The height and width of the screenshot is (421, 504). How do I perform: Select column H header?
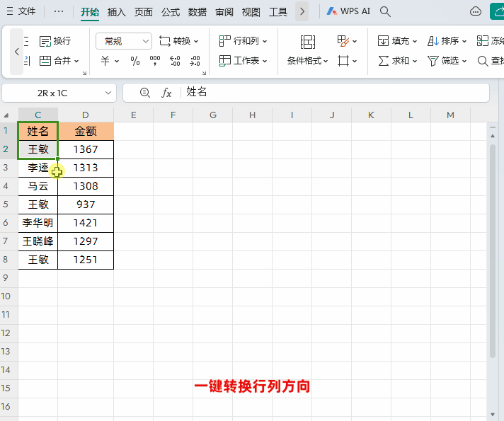tap(252, 115)
